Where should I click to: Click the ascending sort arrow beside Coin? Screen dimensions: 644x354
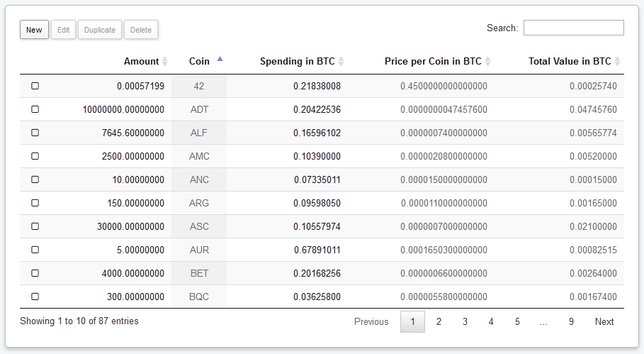[x=220, y=59]
